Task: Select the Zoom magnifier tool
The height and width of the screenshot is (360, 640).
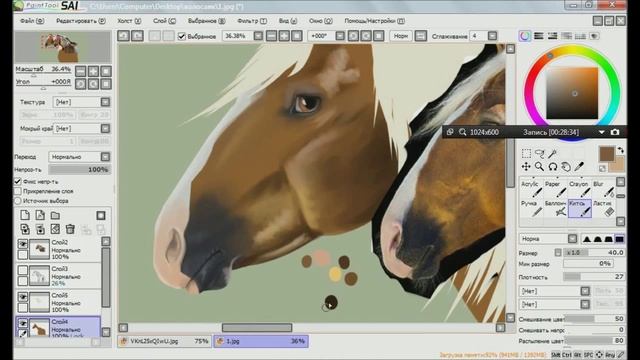Action: (540, 167)
